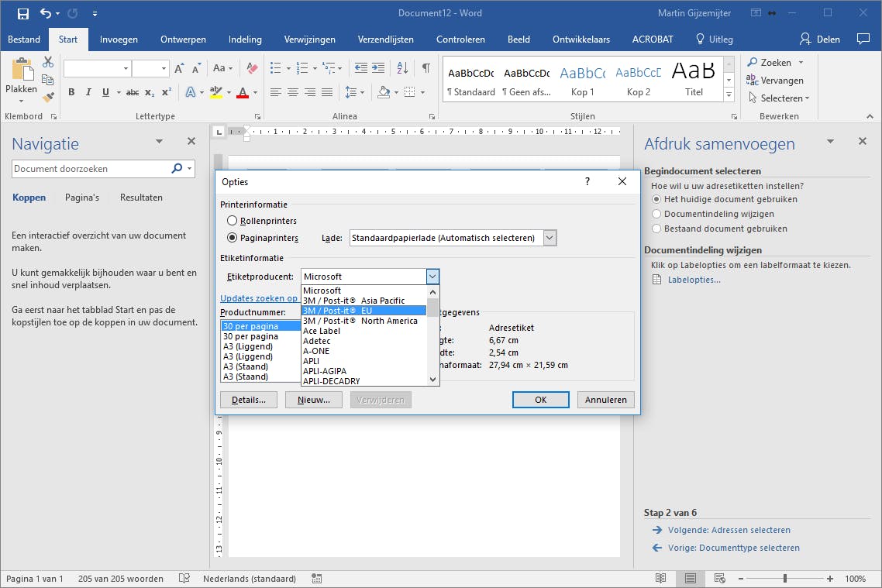Image resolution: width=882 pixels, height=588 pixels.
Task: Toggle the show paragraph marks icon
Action: [425, 68]
